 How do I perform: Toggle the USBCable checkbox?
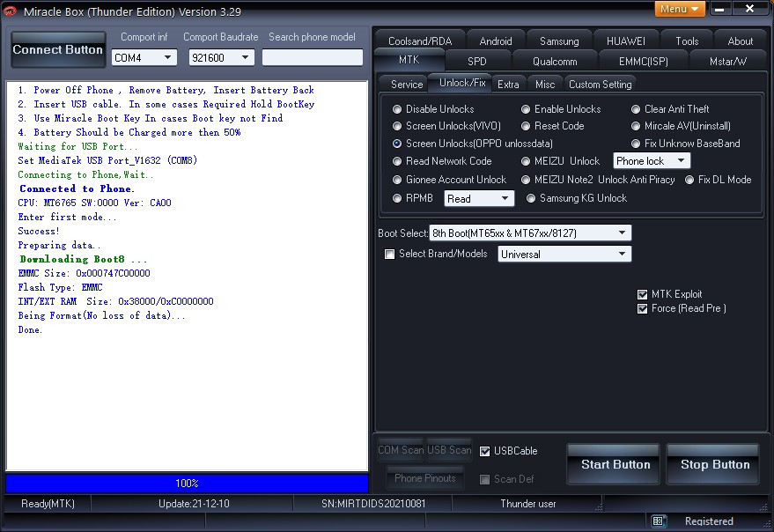pos(484,451)
